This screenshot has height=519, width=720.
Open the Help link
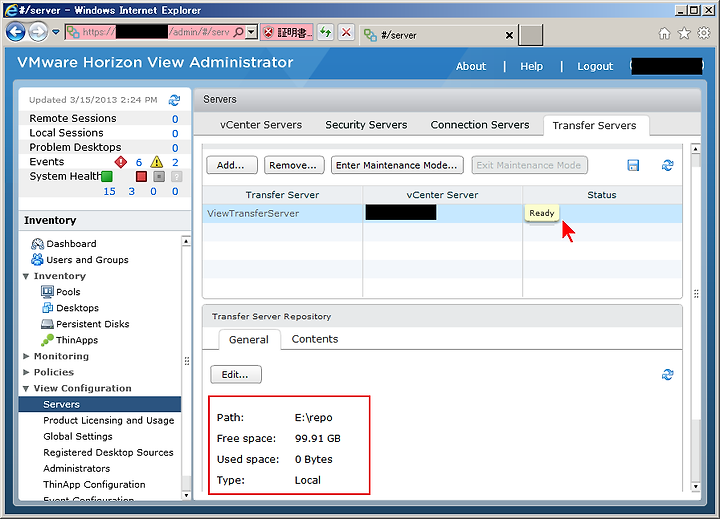click(x=532, y=67)
